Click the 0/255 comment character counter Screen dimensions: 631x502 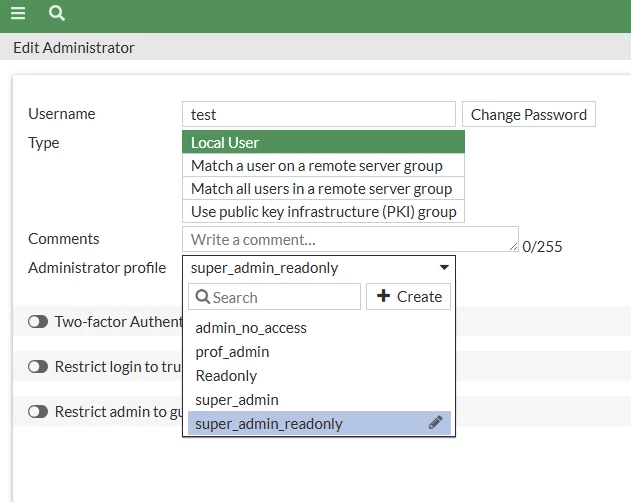click(542, 247)
